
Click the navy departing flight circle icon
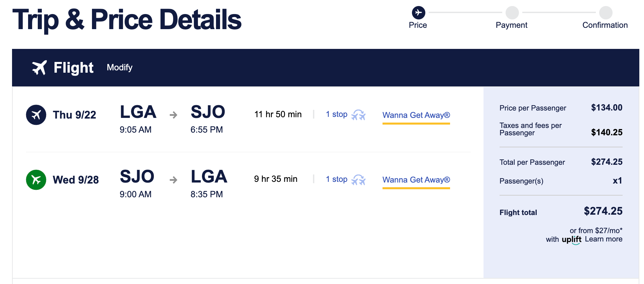click(36, 115)
